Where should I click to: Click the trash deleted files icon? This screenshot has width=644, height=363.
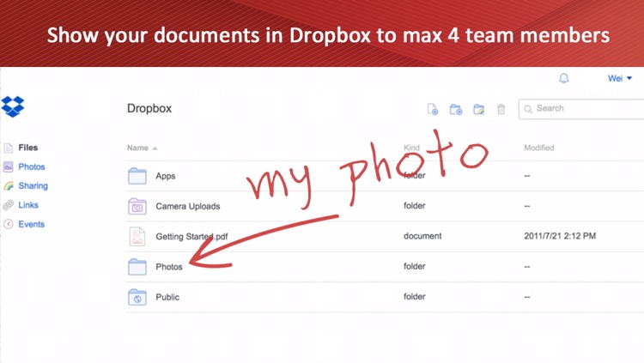501,109
